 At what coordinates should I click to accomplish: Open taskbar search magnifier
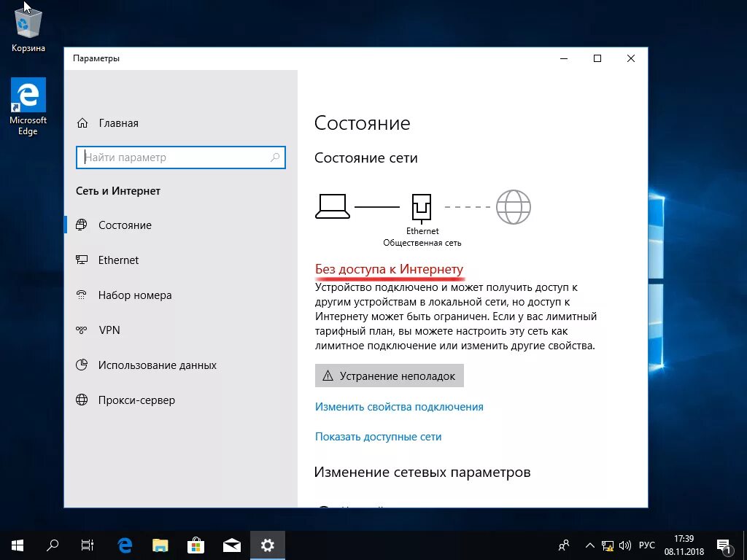click(x=53, y=545)
